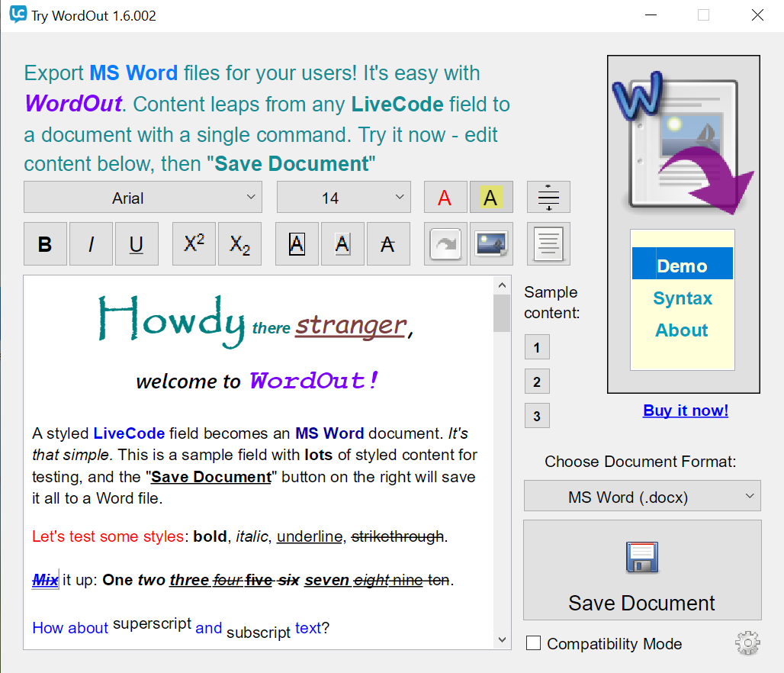Enable Compatibility Mode checkbox
Screen dimensions: 784x673
534,643
